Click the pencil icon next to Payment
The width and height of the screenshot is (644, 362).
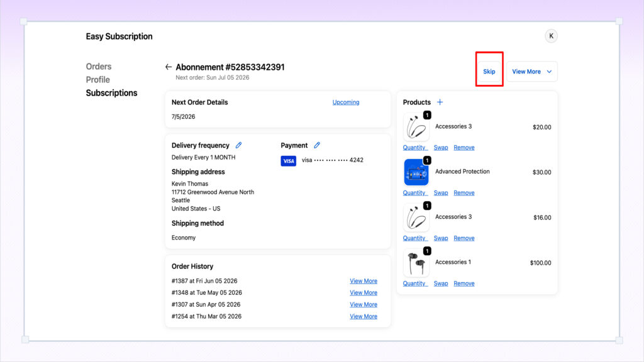coord(317,145)
